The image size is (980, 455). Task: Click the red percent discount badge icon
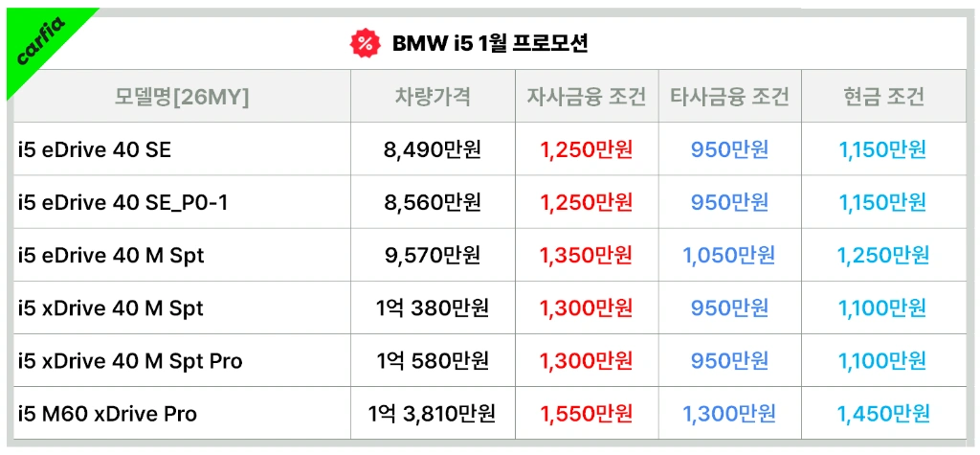(x=365, y=43)
